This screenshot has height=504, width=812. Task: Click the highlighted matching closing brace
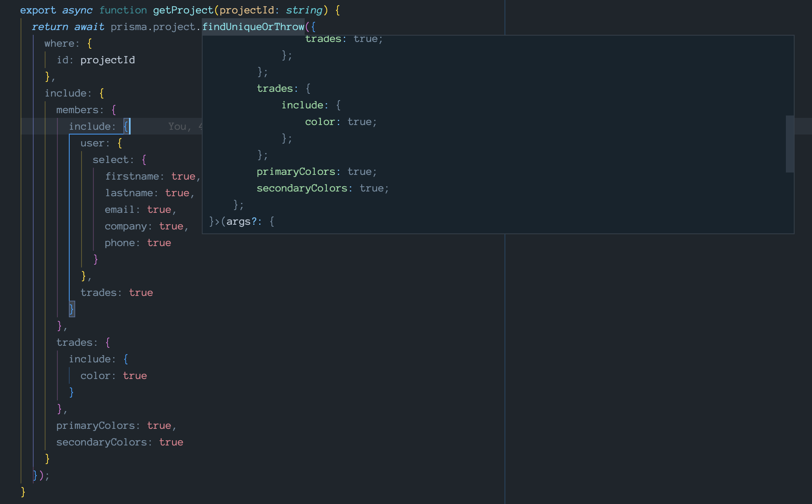pos(72,309)
